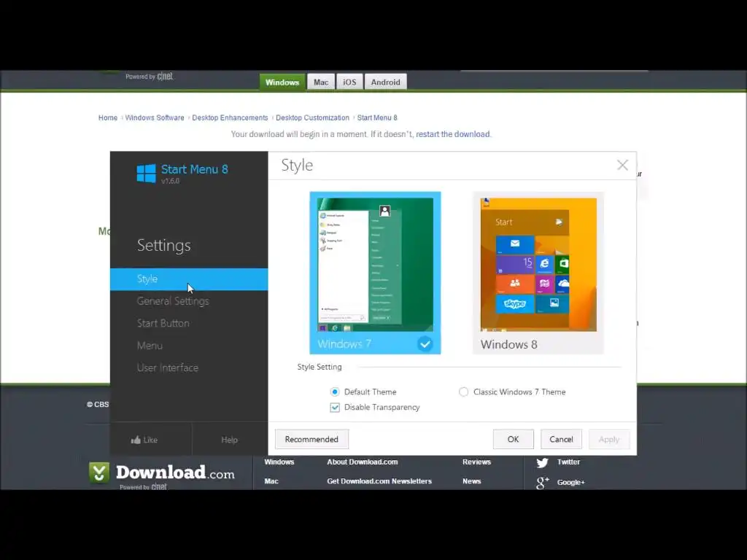Viewport: 747px width, 560px height.
Task: Click the restart the download link
Action: click(453, 134)
